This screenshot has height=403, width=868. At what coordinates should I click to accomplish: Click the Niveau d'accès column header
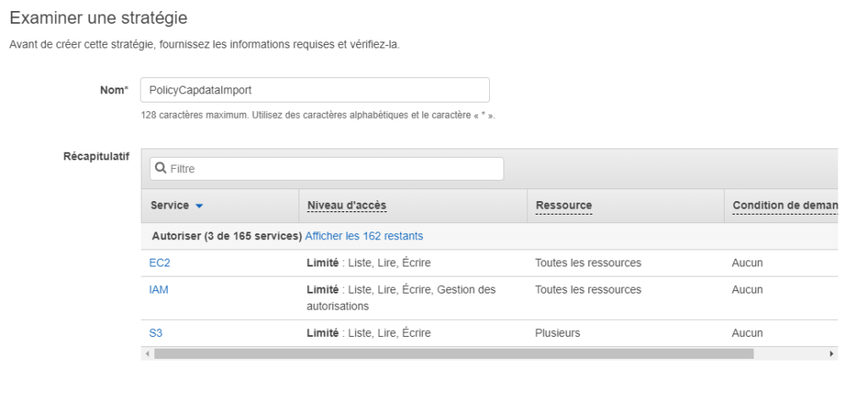pyautogui.click(x=347, y=205)
